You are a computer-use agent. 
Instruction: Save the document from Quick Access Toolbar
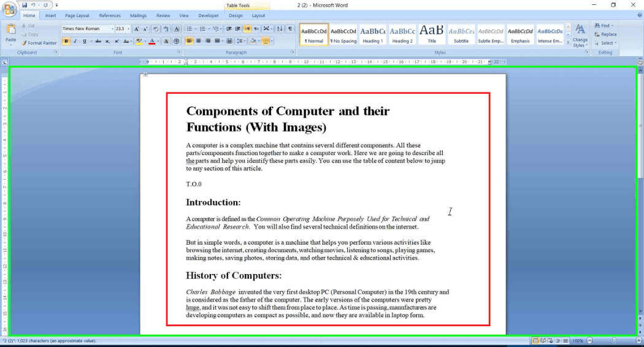pyautogui.click(x=25, y=5)
